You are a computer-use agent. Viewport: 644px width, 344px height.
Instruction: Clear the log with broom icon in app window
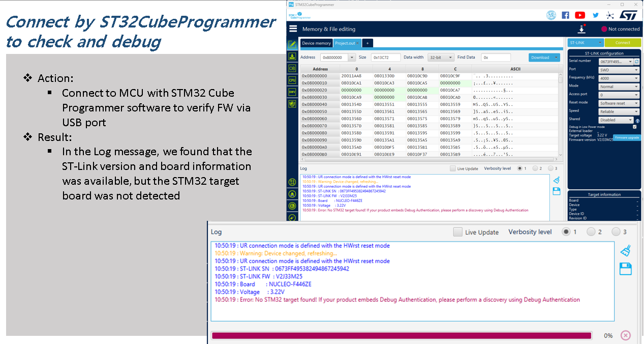click(557, 180)
